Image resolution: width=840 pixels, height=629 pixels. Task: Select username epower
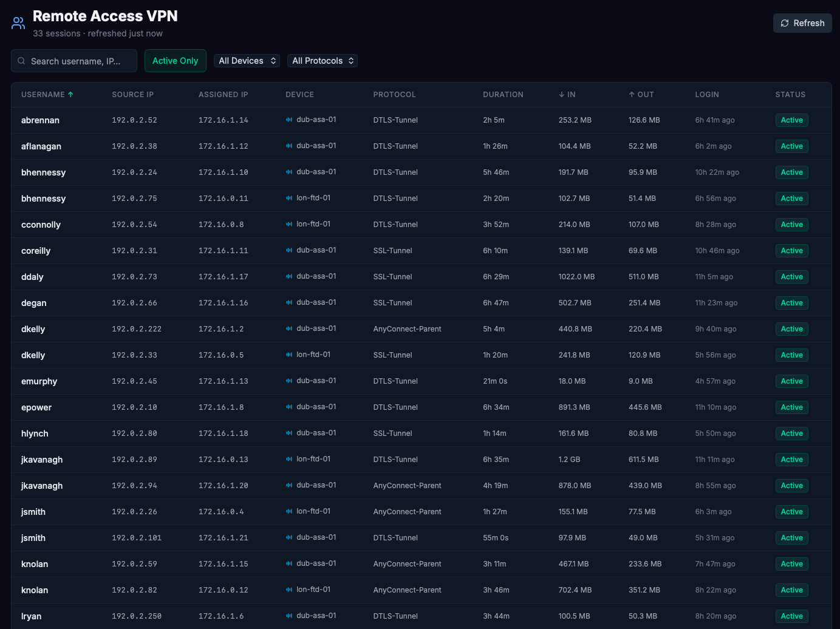(36, 407)
